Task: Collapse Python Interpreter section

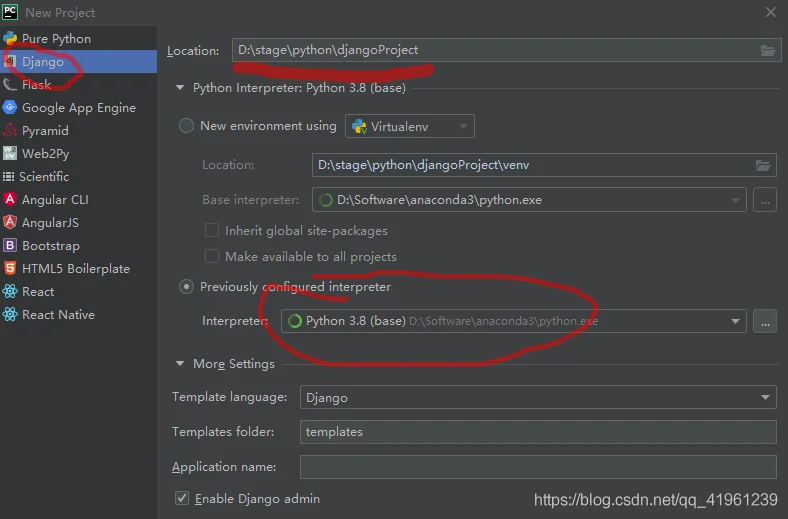Action: click(180, 87)
